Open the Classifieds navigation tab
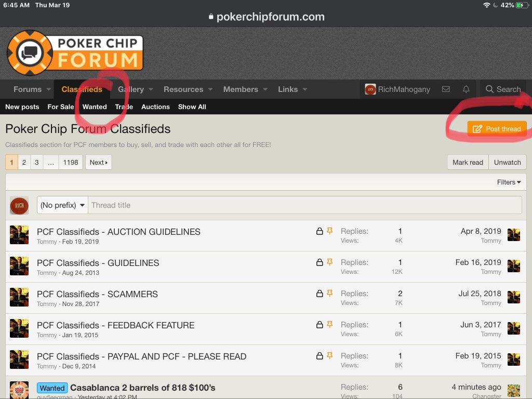Viewport: 532px width, 399px height. click(82, 89)
